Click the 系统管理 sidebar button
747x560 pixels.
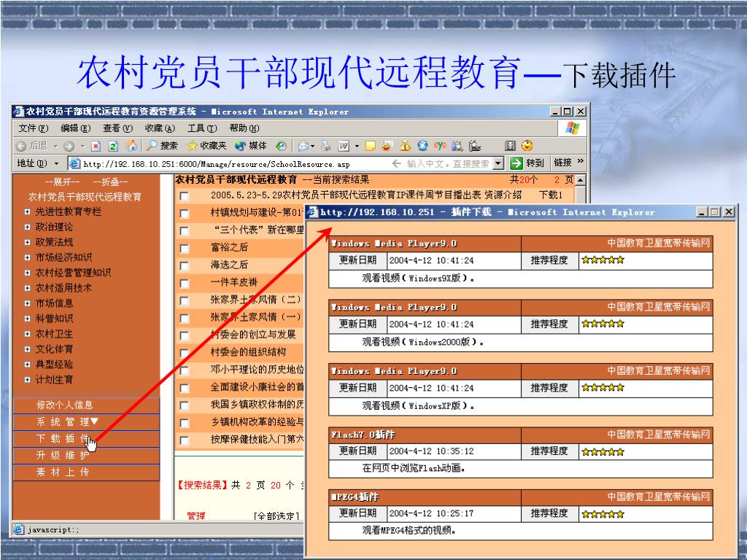(86, 422)
